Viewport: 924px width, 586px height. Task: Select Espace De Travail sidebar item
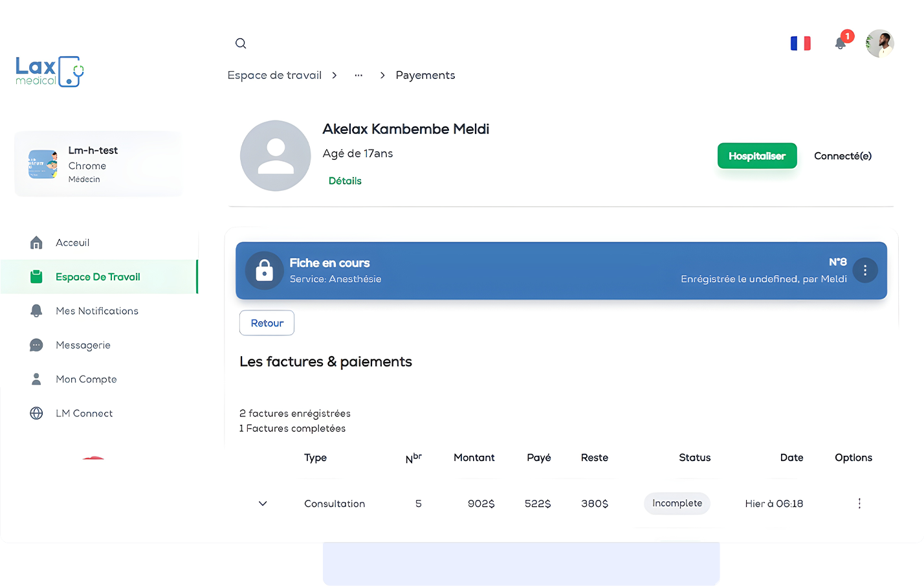98,277
